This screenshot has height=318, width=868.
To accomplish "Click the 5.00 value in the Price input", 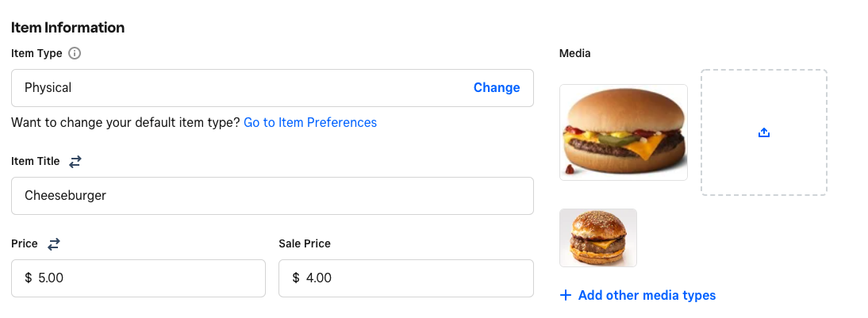I will (x=52, y=278).
